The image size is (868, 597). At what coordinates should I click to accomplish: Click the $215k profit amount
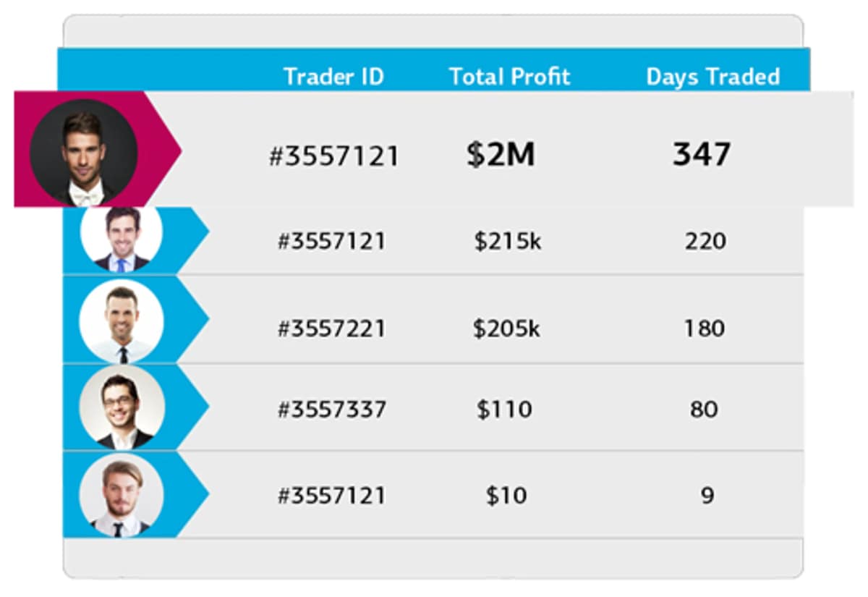(508, 241)
